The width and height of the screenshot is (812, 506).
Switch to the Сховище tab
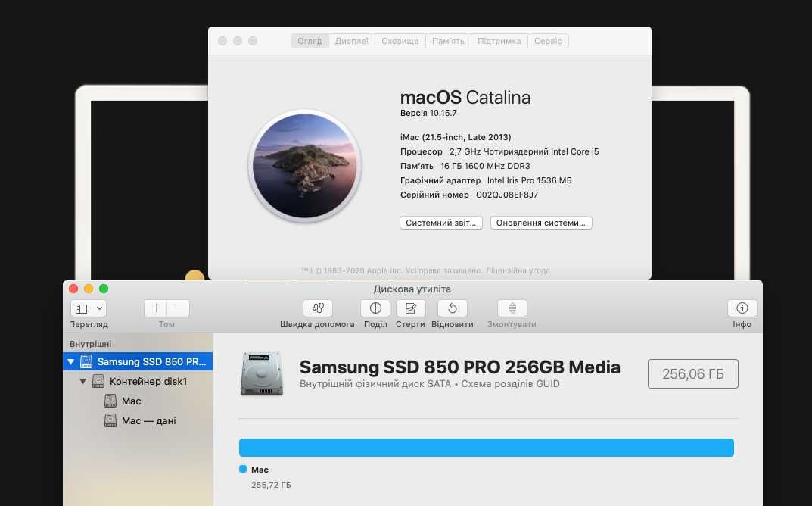pyautogui.click(x=400, y=41)
